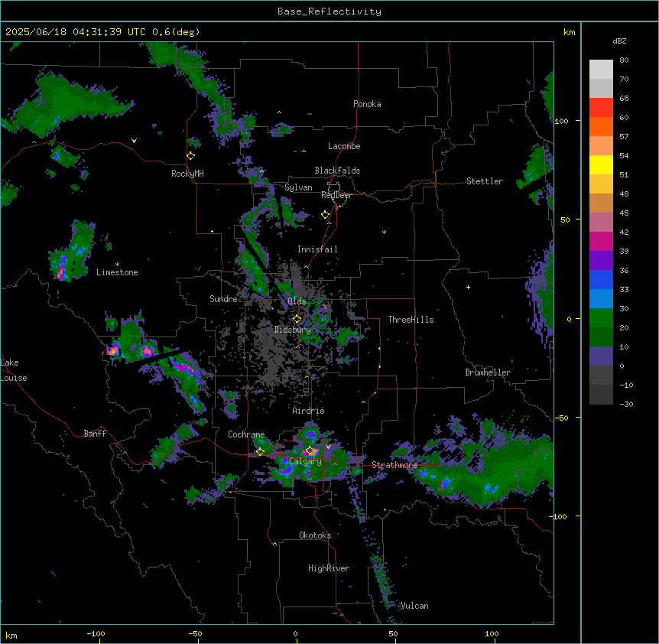
Task: Click the yellow marker near RockyMH
Action: tap(191, 156)
